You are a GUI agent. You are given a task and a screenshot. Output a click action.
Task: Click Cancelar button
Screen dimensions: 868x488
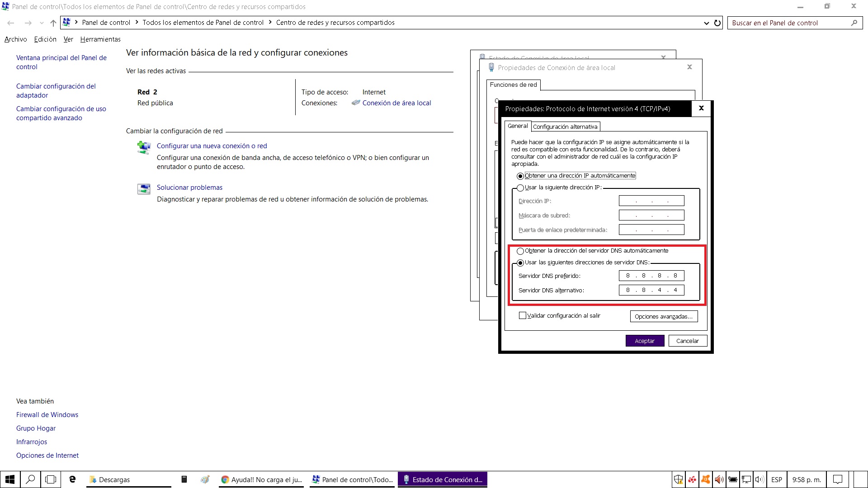(x=688, y=341)
